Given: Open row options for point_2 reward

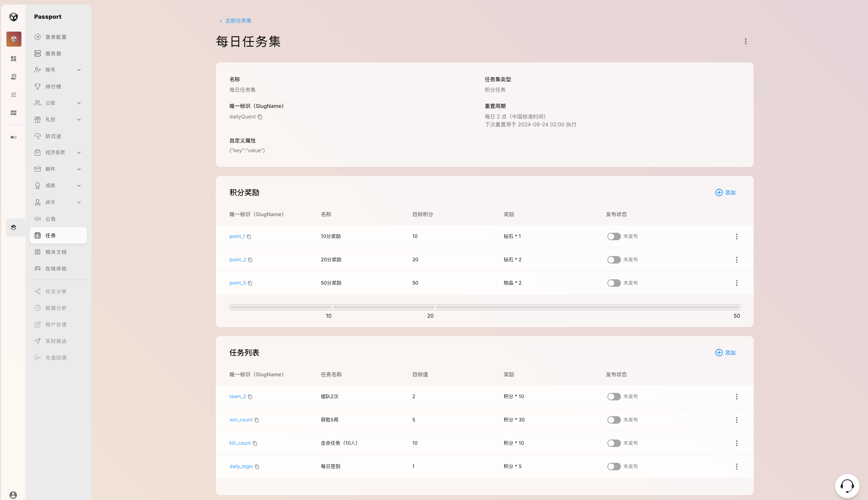Looking at the screenshot, I should [736, 260].
